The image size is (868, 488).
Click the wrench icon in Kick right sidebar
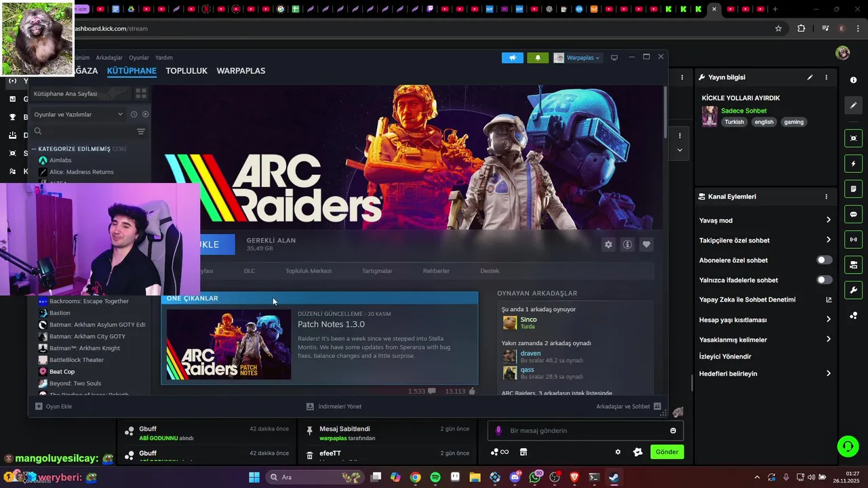[x=853, y=290]
